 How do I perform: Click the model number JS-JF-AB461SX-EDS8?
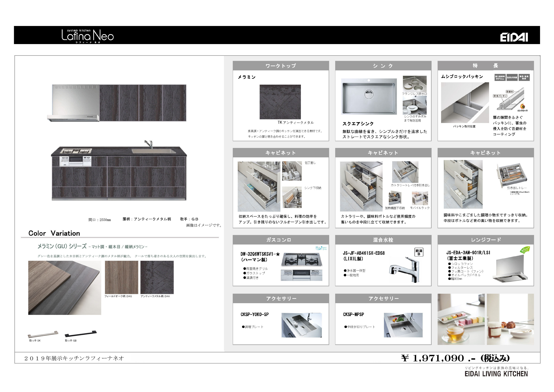[x=364, y=253]
